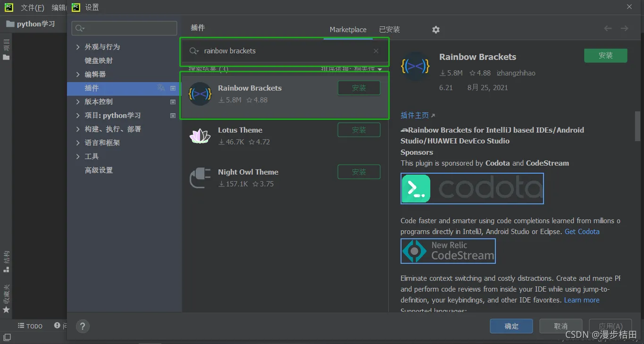The image size is (644, 344).
Task: Switch to the 已安装 tab
Action: [x=390, y=29]
